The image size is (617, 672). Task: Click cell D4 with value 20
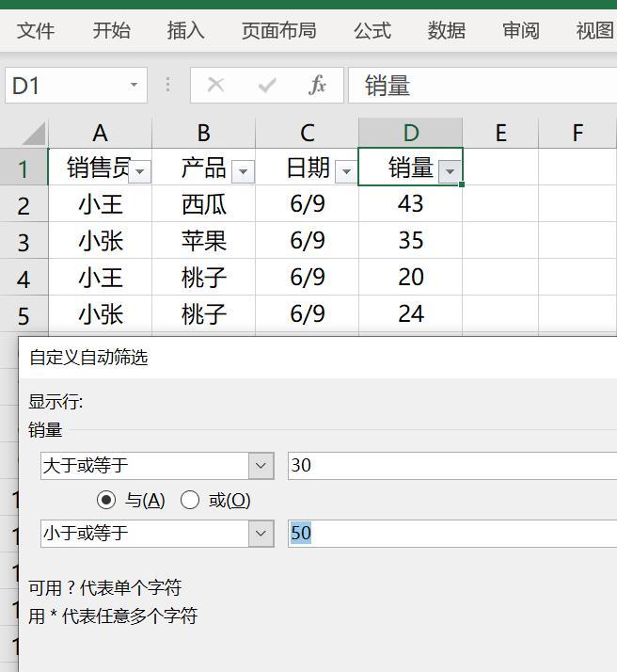tap(411, 278)
